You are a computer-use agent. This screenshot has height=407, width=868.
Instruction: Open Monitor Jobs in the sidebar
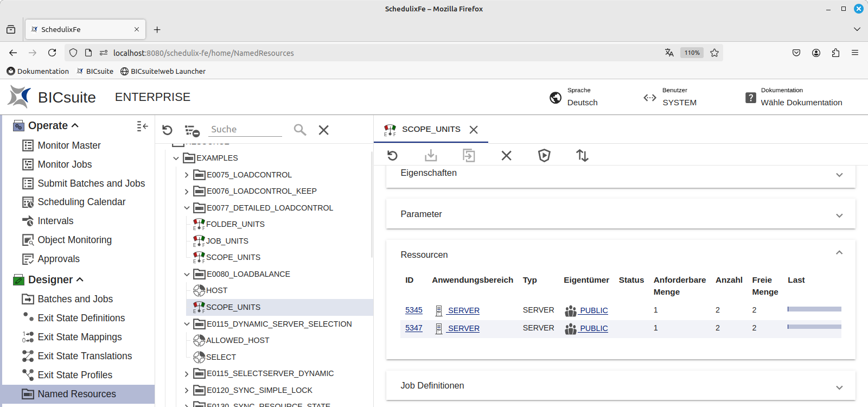pyautogui.click(x=65, y=164)
